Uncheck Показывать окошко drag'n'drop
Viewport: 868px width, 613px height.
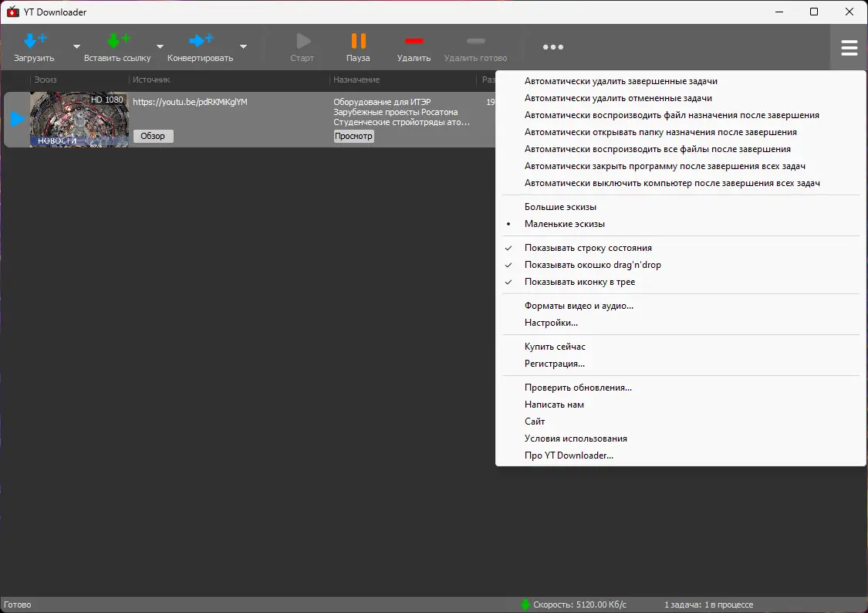(681, 265)
